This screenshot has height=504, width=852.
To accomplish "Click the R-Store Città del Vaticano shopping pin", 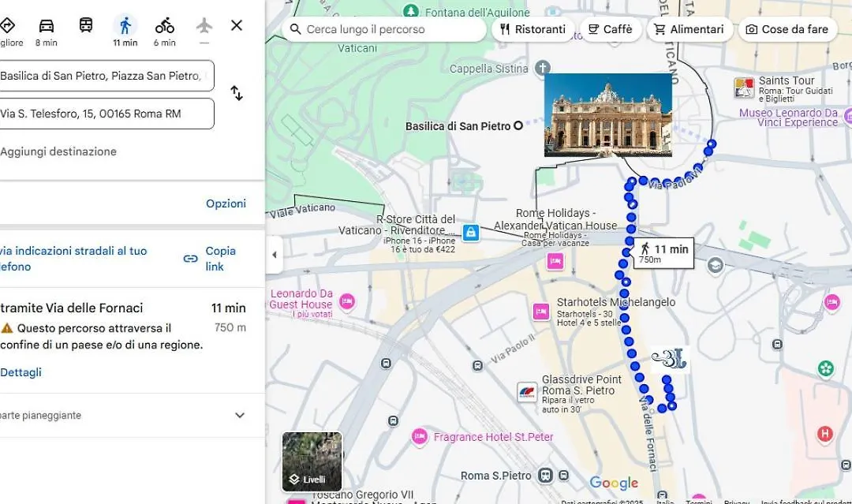I will point(470,233).
